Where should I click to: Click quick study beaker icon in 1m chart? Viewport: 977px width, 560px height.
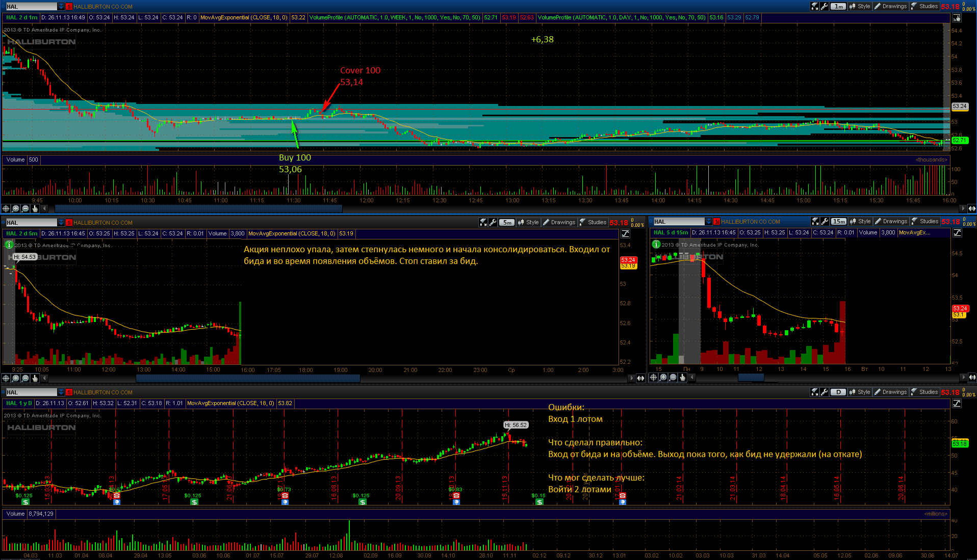coord(815,7)
